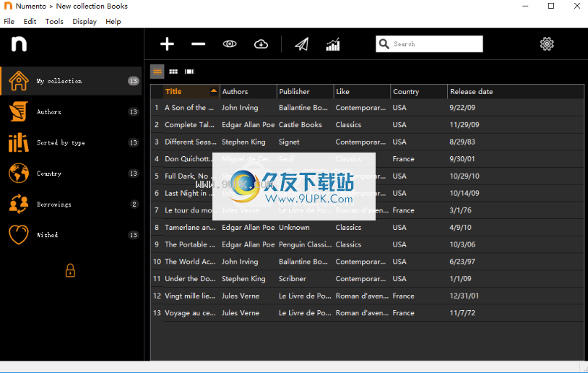The image size is (588, 373).
Task: Maximize the Numento window
Action: [551, 6]
